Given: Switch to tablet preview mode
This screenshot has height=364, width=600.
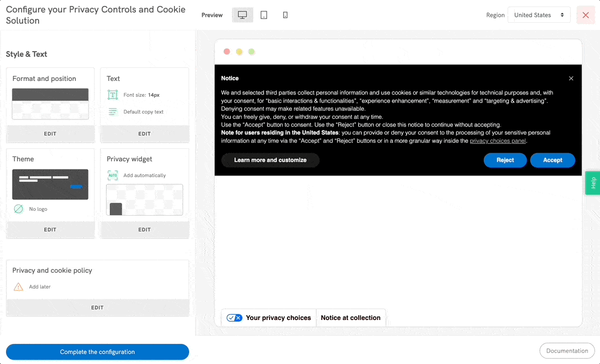Looking at the screenshot, I should click(264, 15).
